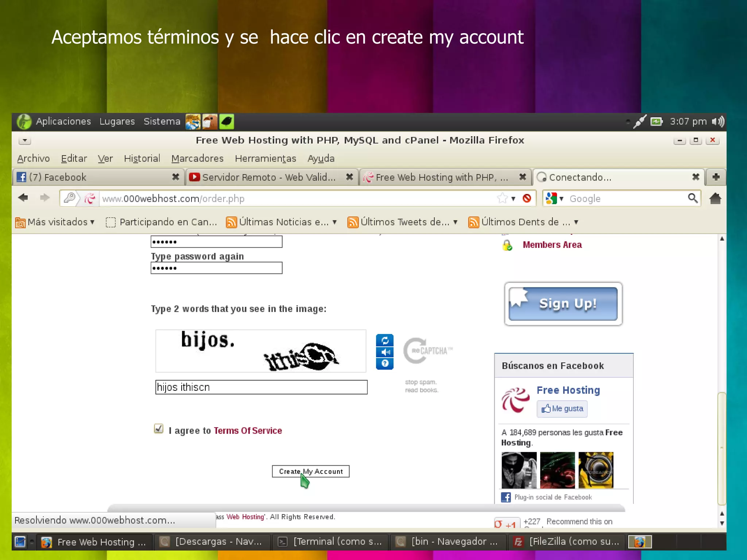Expand Últimos Tweets feed dropdown
The image size is (747, 560).
coord(455,222)
